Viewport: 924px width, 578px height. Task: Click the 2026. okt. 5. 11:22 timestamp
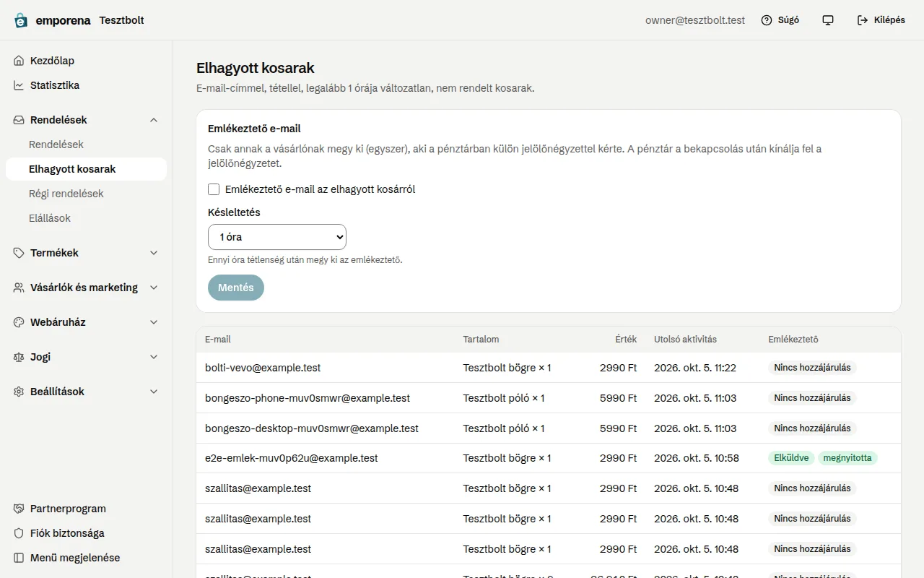tap(695, 368)
